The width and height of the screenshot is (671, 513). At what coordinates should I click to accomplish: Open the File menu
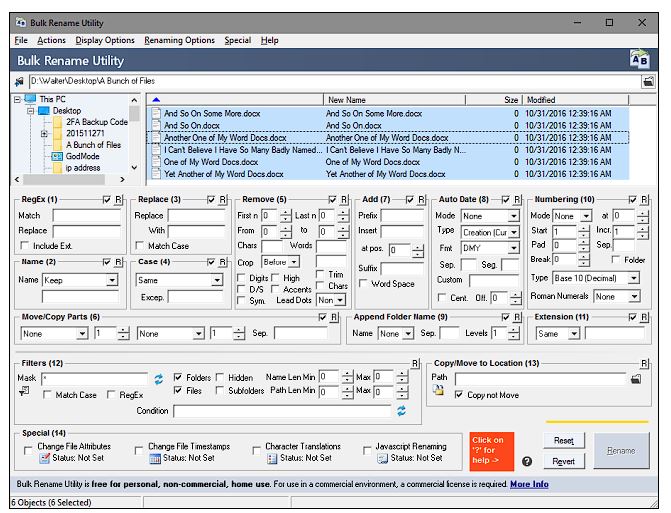pos(21,40)
